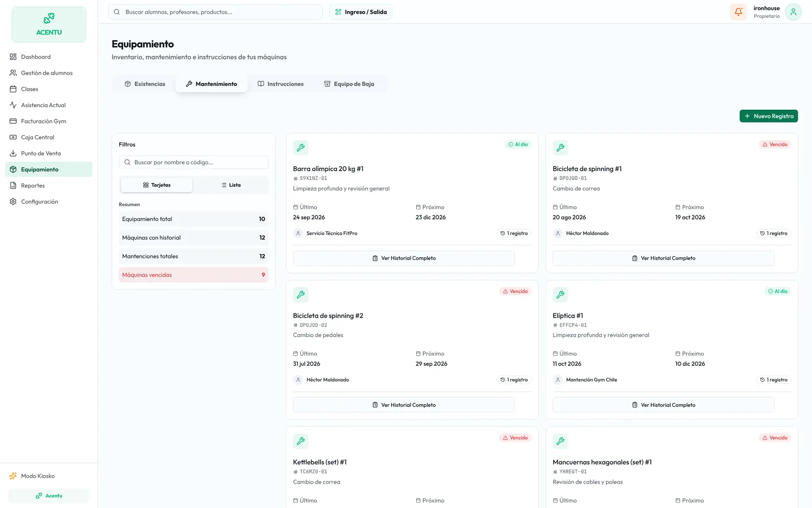Click the Caja Central cash icon
812x508 pixels.
pos(13,137)
